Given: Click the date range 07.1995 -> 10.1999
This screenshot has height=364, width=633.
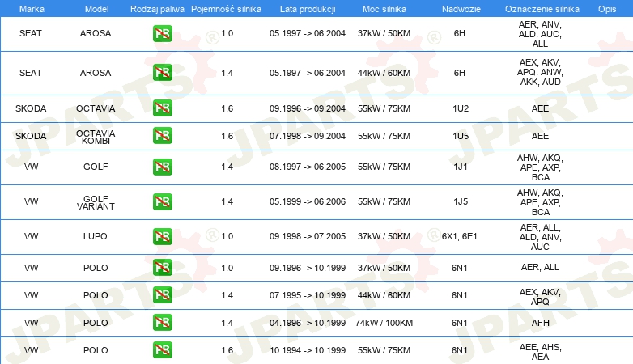Looking at the screenshot, I should 308,295.
